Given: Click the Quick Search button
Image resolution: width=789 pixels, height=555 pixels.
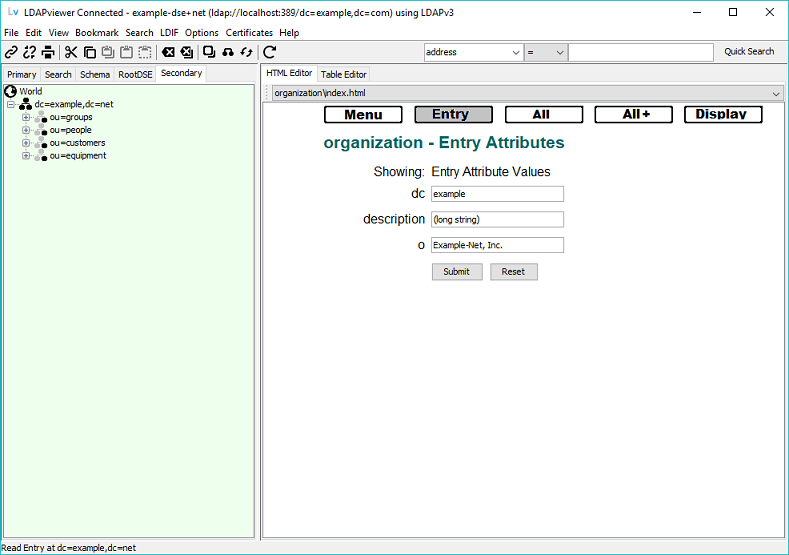Looking at the screenshot, I should 749,52.
